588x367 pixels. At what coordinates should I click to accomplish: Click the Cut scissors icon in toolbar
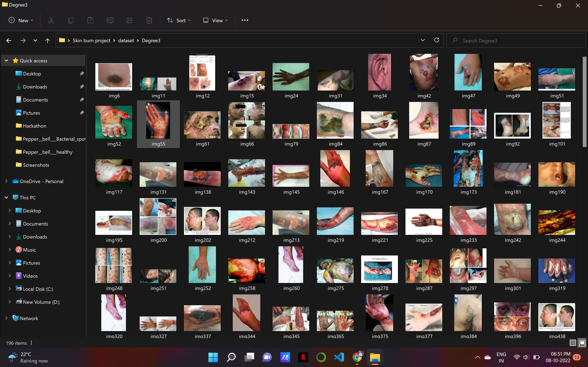pyautogui.click(x=51, y=20)
